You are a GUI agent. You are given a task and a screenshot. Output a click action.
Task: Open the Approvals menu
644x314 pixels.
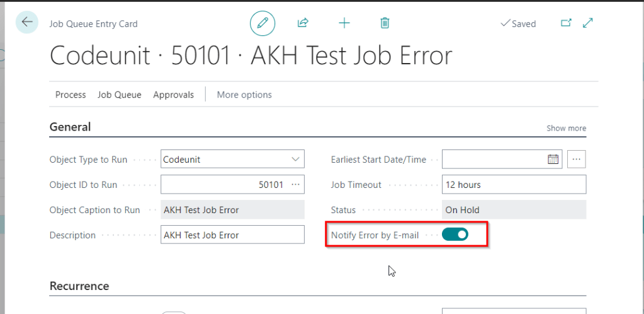coord(173,95)
